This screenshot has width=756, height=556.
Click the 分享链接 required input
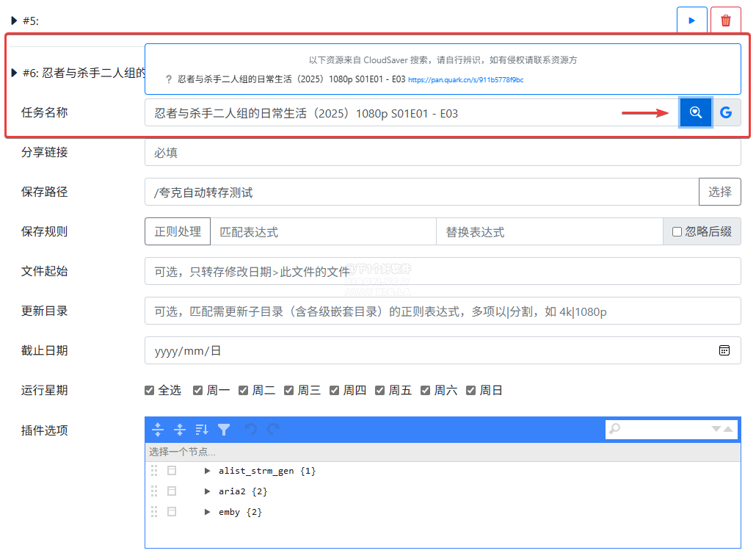click(x=443, y=153)
